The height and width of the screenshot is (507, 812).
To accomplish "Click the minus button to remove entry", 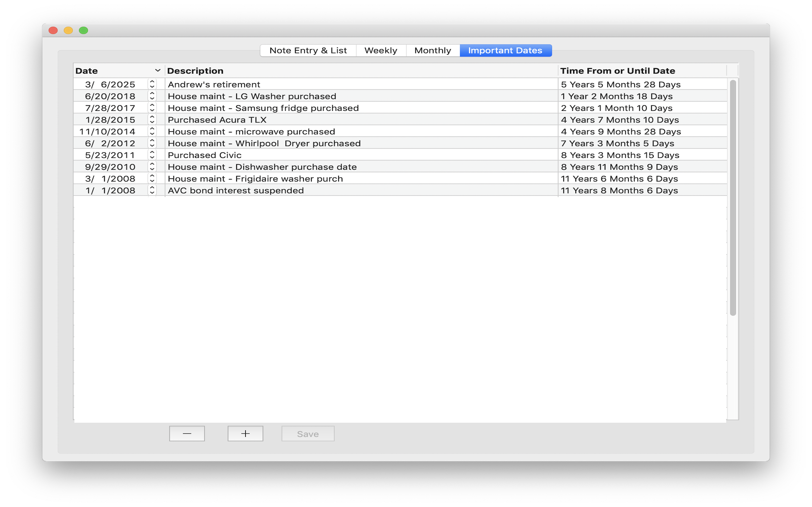I will (187, 433).
